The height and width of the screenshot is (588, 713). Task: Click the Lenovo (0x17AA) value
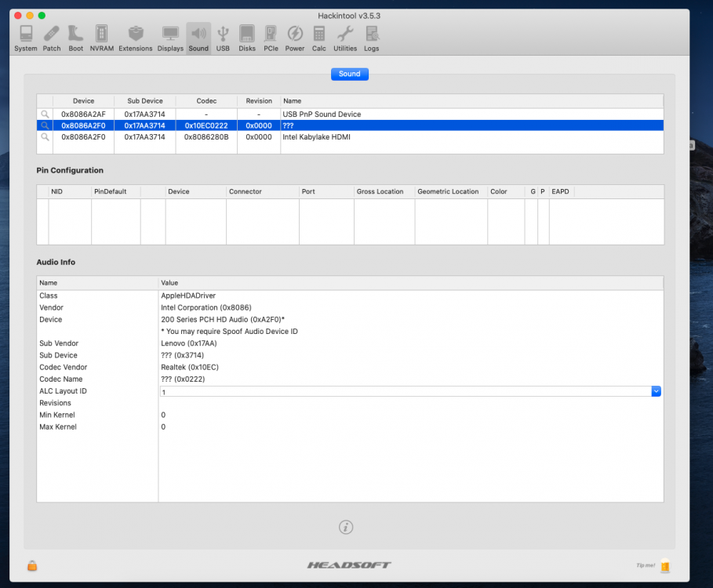click(189, 343)
